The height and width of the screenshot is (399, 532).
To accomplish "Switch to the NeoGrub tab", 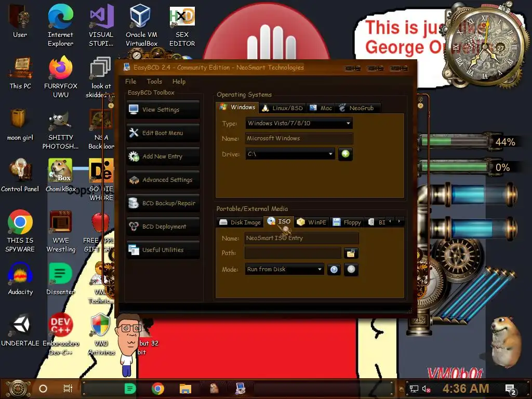I will 357,108.
